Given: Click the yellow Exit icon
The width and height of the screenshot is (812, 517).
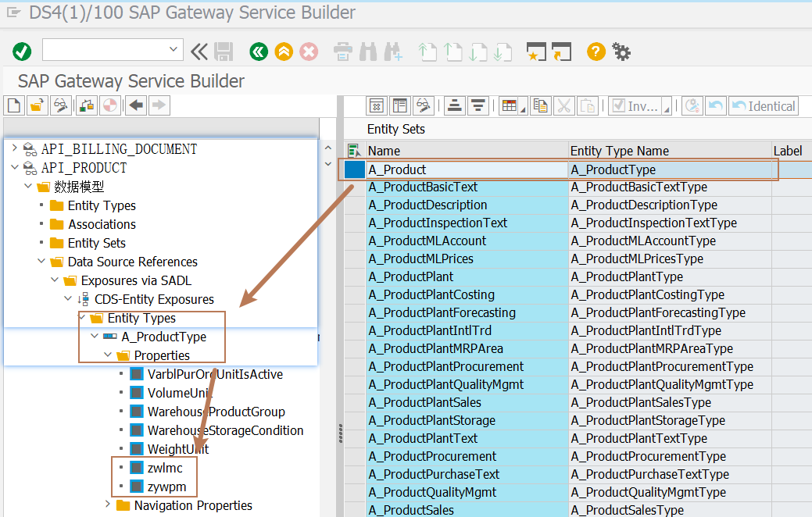Looking at the screenshot, I should [x=284, y=52].
